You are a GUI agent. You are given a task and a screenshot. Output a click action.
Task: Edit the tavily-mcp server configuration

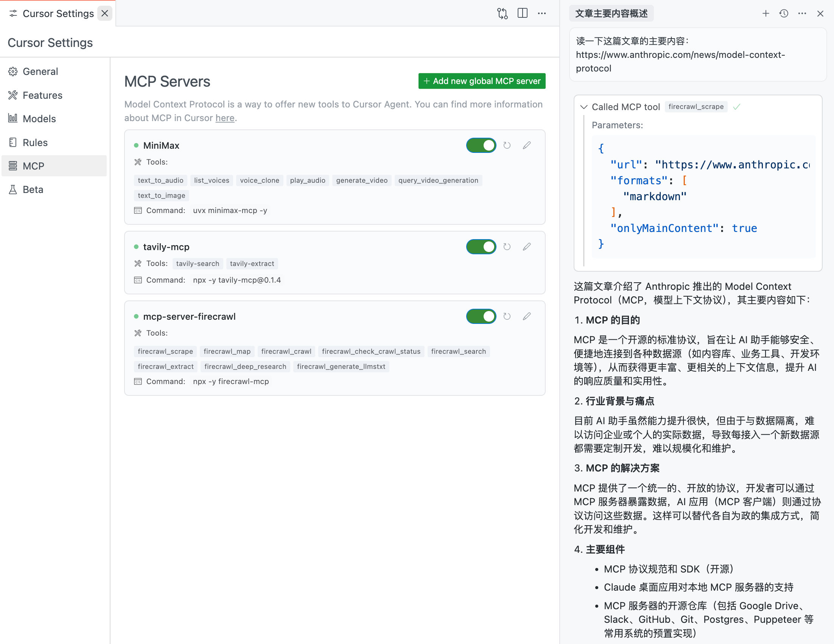[x=527, y=247]
